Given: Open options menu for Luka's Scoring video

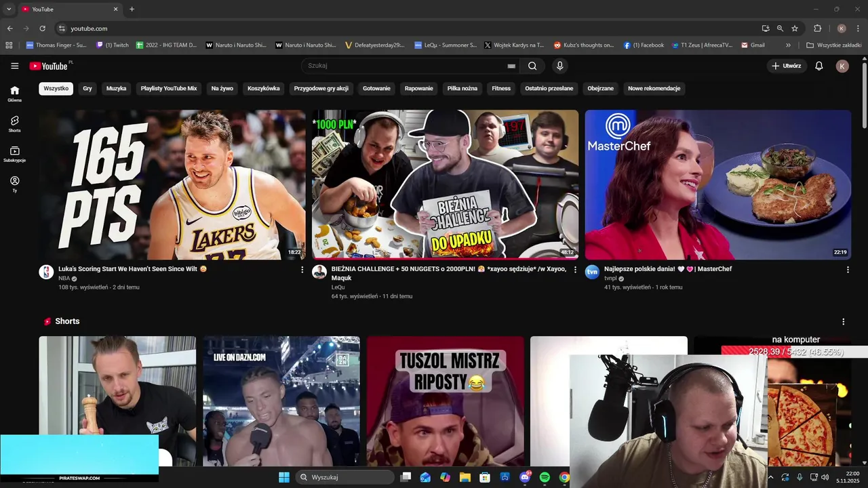Looking at the screenshot, I should tap(302, 270).
